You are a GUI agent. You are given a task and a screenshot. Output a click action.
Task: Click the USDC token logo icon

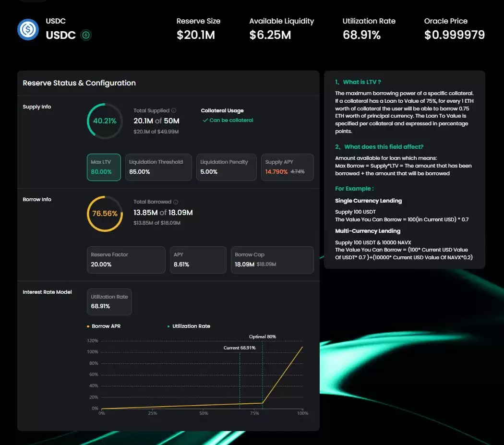[28, 30]
